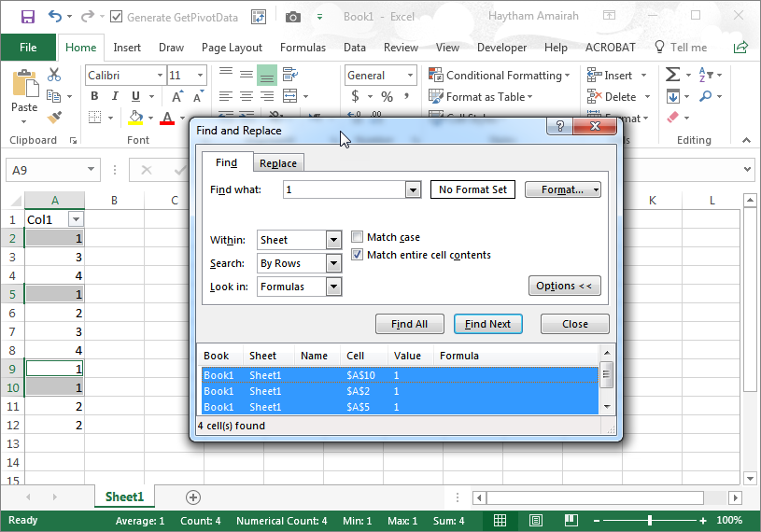The height and width of the screenshot is (532, 761).
Task: Click the Decrease Font Size icon
Action: coord(198,96)
